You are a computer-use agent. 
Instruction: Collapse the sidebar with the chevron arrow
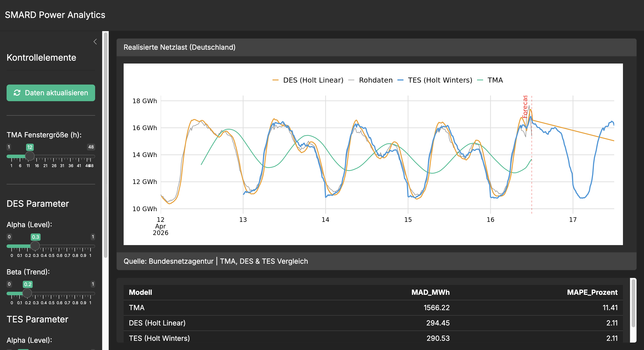pos(95,42)
